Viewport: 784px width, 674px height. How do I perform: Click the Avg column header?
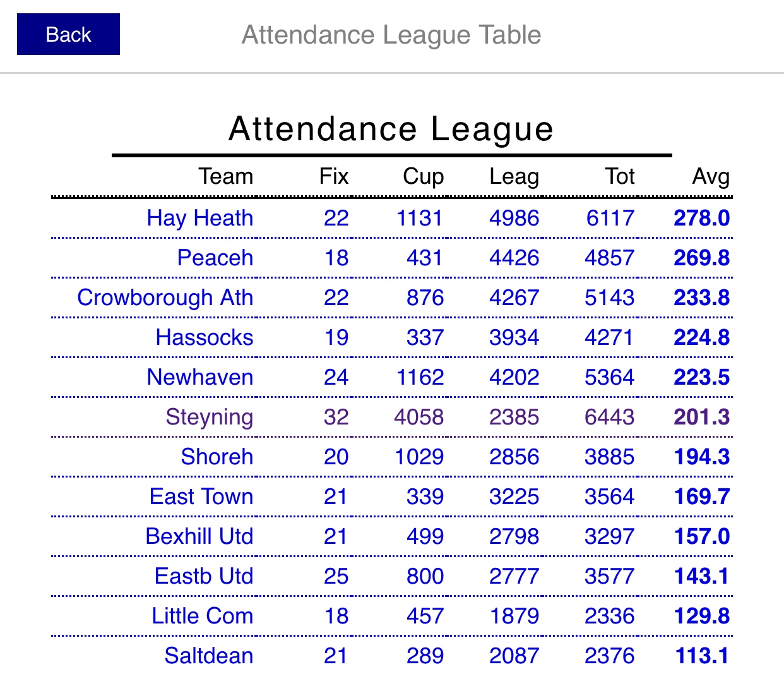tap(711, 176)
